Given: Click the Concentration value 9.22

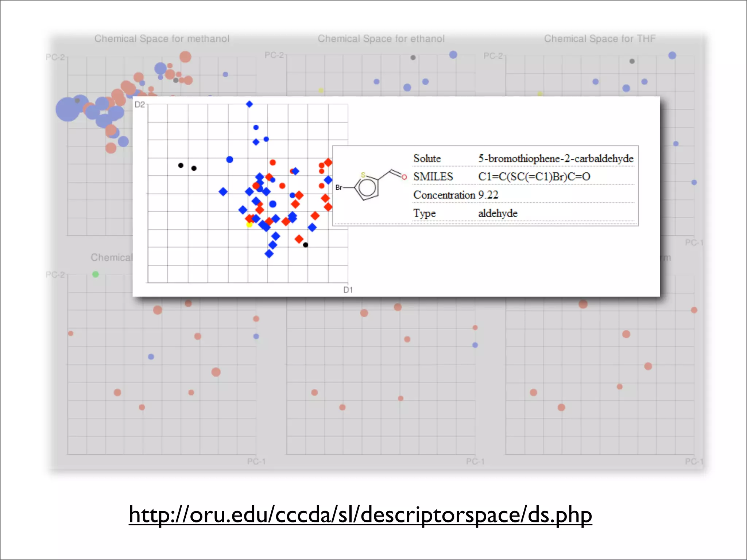Looking at the screenshot, I should pos(488,195).
